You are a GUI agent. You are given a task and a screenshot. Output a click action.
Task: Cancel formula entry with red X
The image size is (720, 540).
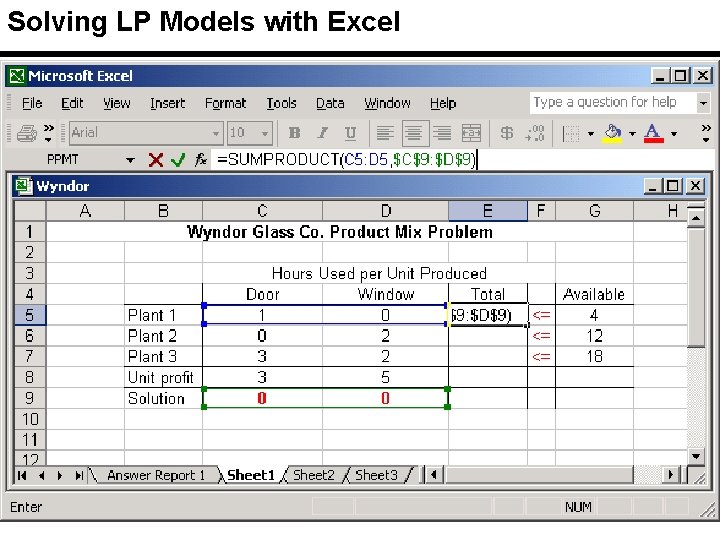coord(156,160)
